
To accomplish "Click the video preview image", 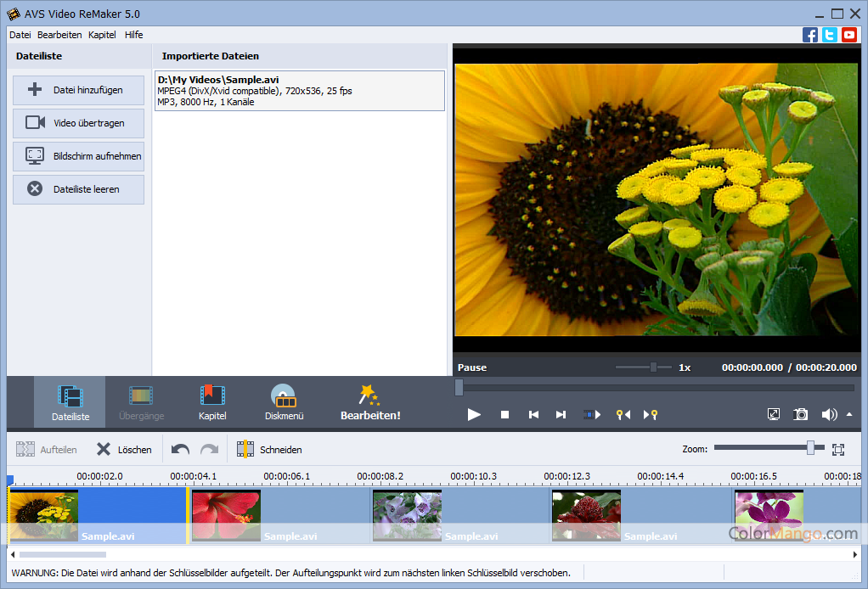I will [x=657, y=199].
